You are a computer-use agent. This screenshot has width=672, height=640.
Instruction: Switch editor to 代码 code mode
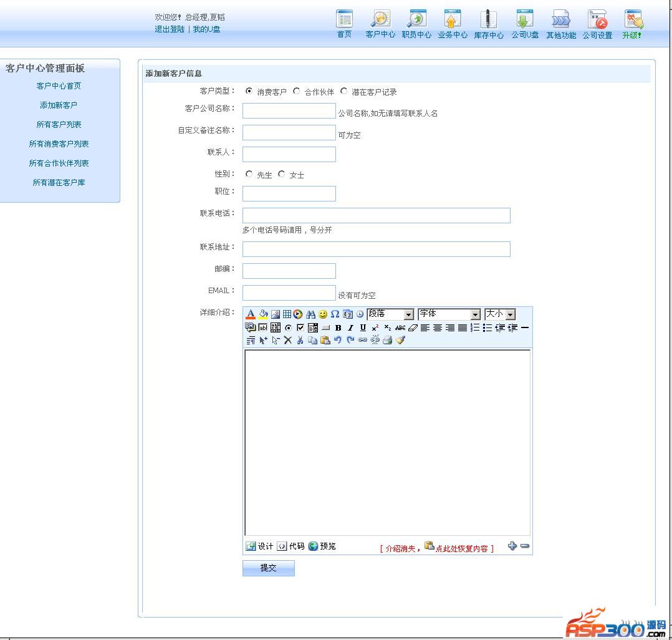(290, 546)
